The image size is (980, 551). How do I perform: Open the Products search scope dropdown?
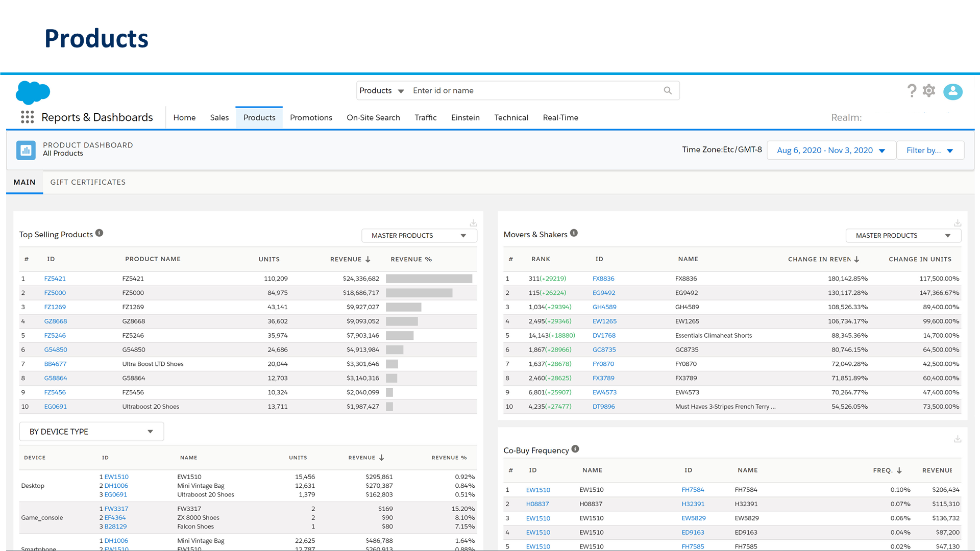pos(382,91)
